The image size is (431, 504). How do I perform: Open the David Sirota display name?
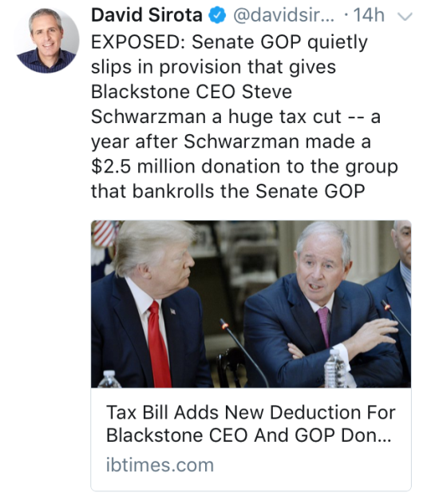tap(147, 15)
